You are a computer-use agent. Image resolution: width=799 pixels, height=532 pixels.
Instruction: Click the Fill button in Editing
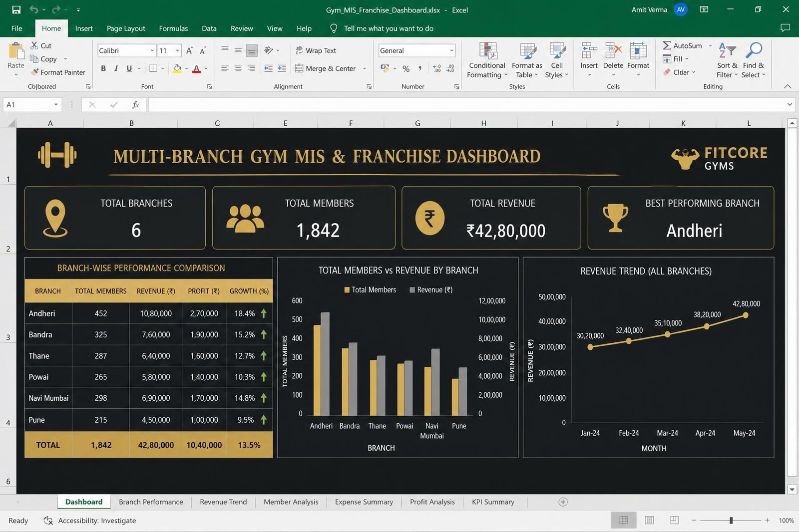(676, 59)
